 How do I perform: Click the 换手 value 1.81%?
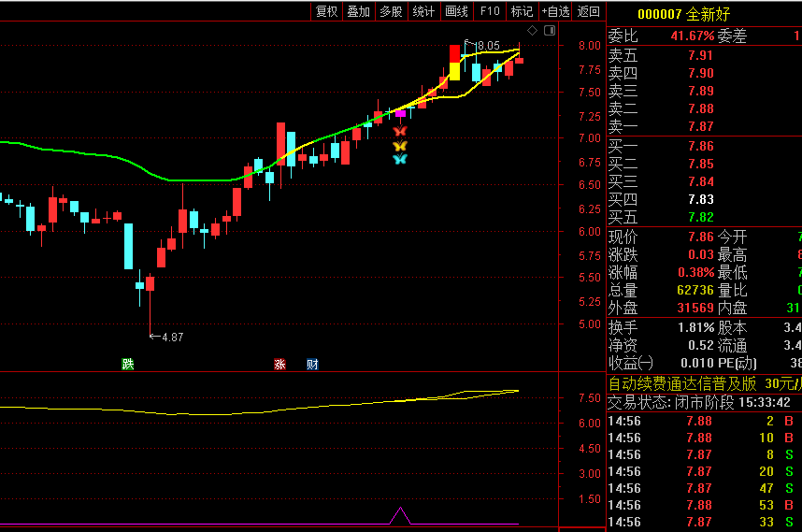tap(695, 327)
